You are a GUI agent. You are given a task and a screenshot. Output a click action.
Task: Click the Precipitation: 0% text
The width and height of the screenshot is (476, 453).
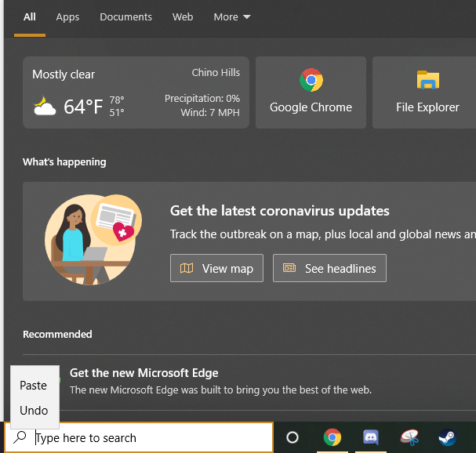tap(202, 99)
